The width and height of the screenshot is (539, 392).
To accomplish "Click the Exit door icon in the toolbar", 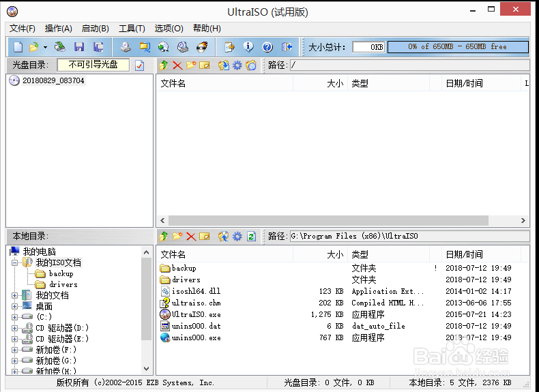I will (287, 47).
